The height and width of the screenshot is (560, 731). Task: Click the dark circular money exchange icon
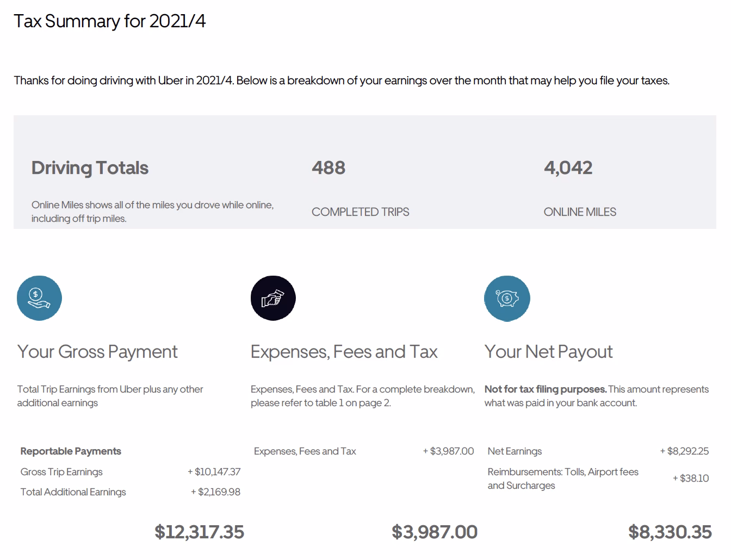pyautogui.click(x=273, y=298)
